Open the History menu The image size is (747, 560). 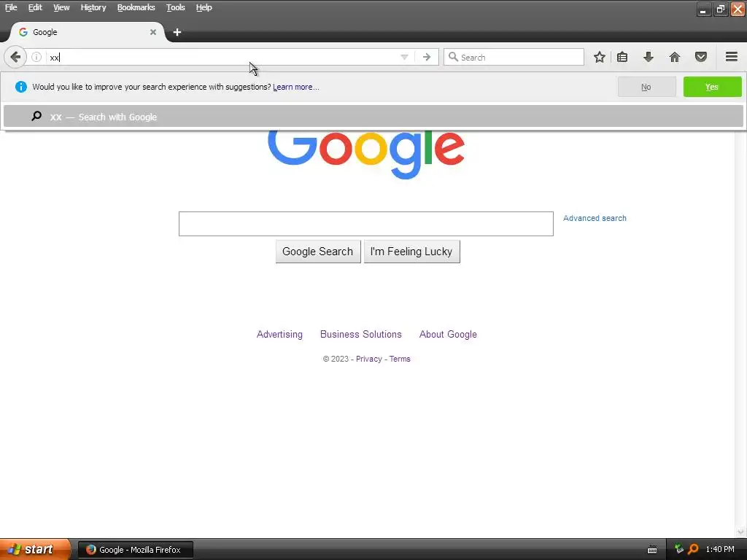click(93, 7)
